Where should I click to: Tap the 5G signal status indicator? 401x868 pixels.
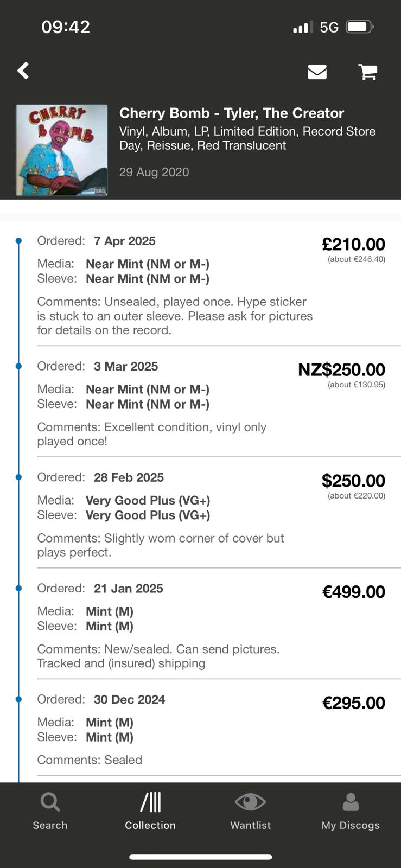(x=329, y=27)
